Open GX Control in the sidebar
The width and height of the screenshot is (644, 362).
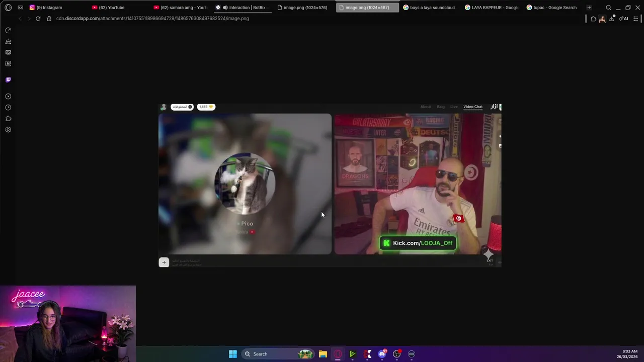(8, 31)
